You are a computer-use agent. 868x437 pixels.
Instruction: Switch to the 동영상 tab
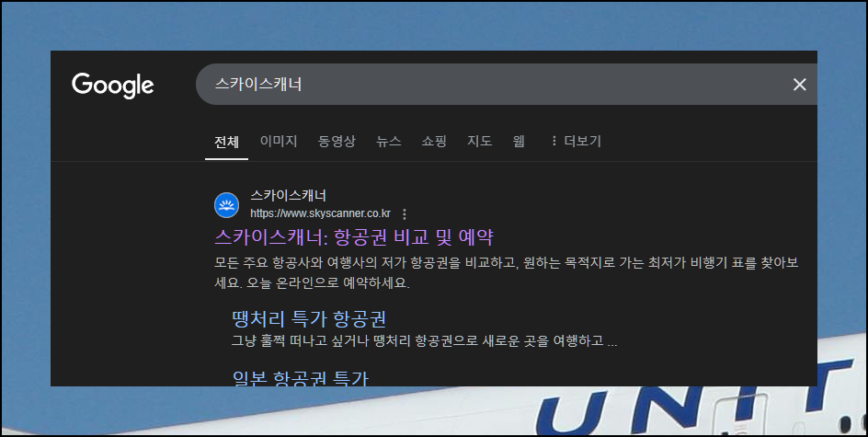[337, 142]
